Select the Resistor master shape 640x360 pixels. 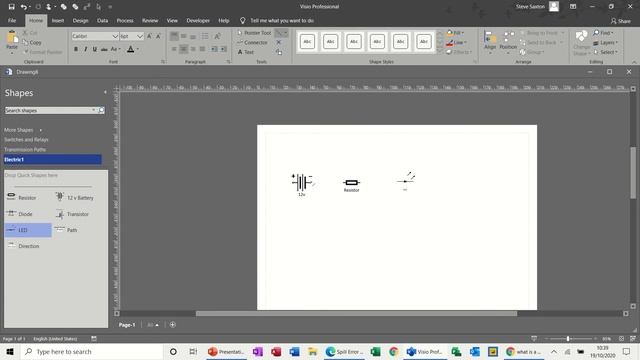[22, 198]
